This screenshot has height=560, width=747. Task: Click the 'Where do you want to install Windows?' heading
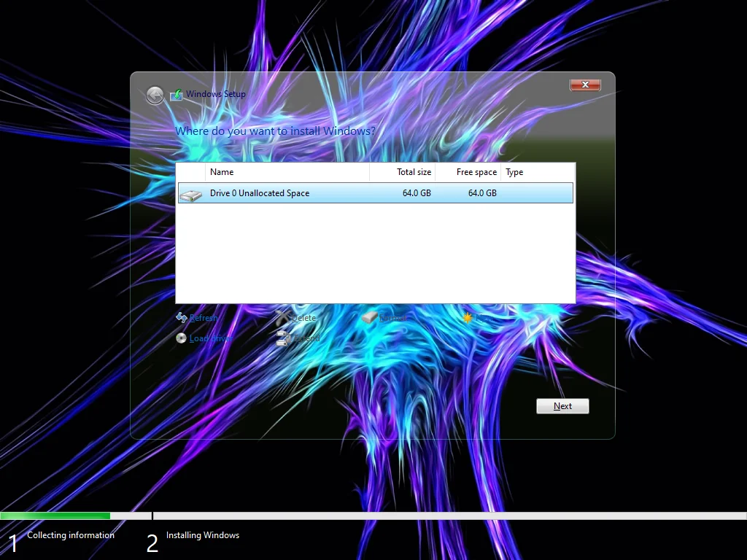pyautogui.click(x=275, y=131)
